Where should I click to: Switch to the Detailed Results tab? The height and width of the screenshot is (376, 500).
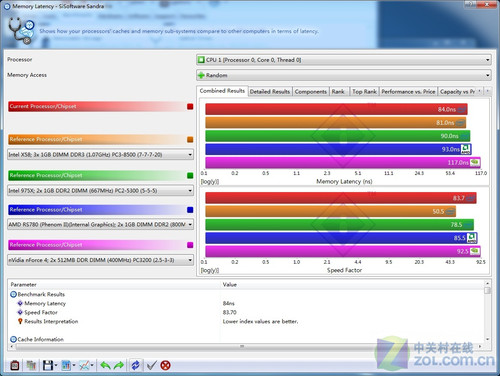270,91
